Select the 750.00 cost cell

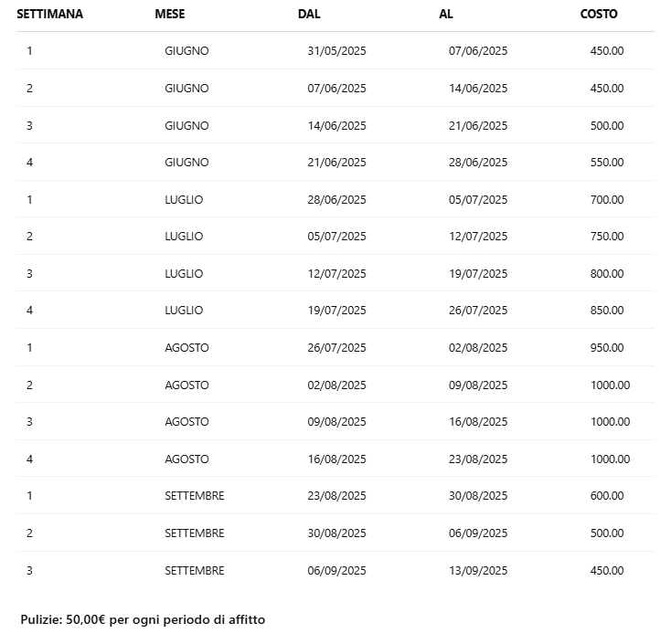click(x=607, y=237)
